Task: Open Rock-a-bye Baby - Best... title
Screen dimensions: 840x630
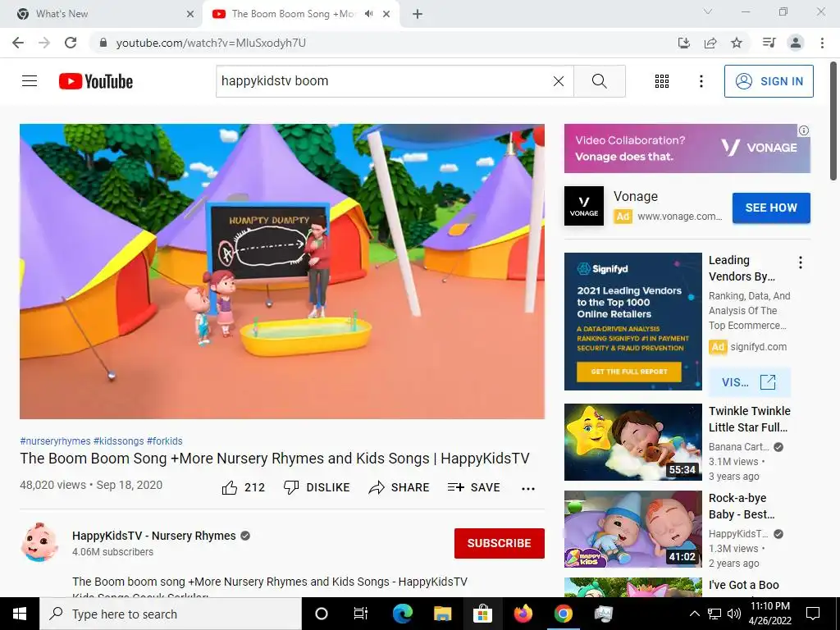Action: (742, 506)
